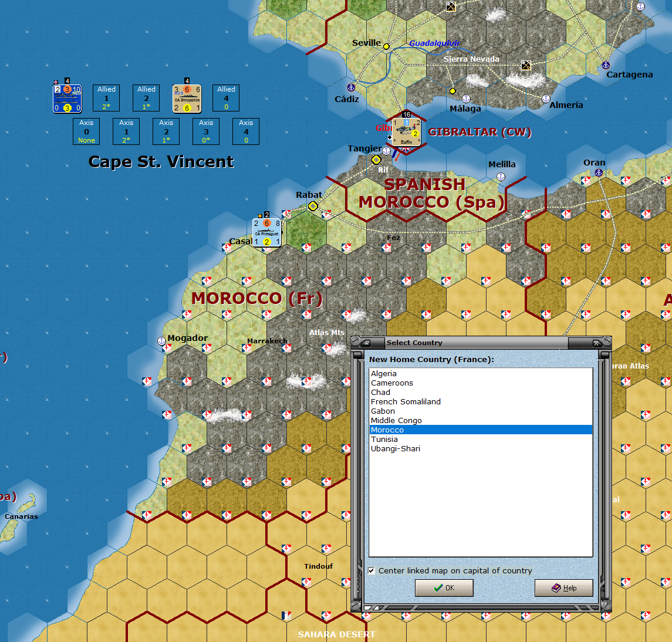Choose Chad in the country list
The width and height of the screenshot is (672, 642).
point(481,392)
